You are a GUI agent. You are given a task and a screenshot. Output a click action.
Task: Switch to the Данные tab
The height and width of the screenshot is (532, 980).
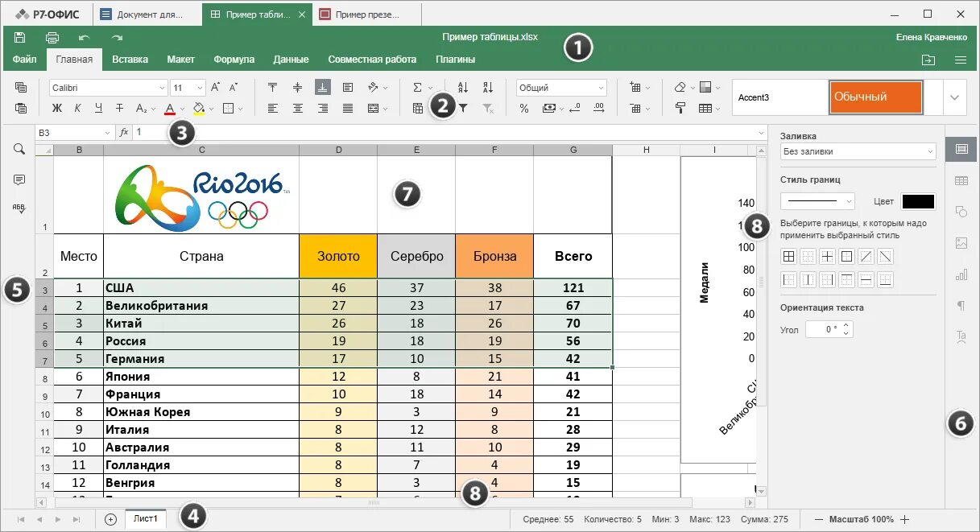point(291,60)
